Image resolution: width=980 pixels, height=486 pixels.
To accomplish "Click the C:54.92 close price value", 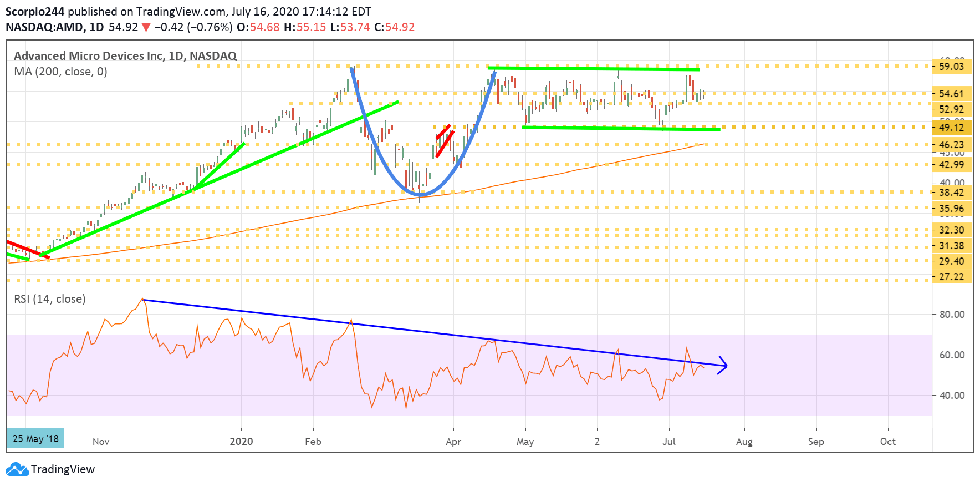I will point(394,27).
